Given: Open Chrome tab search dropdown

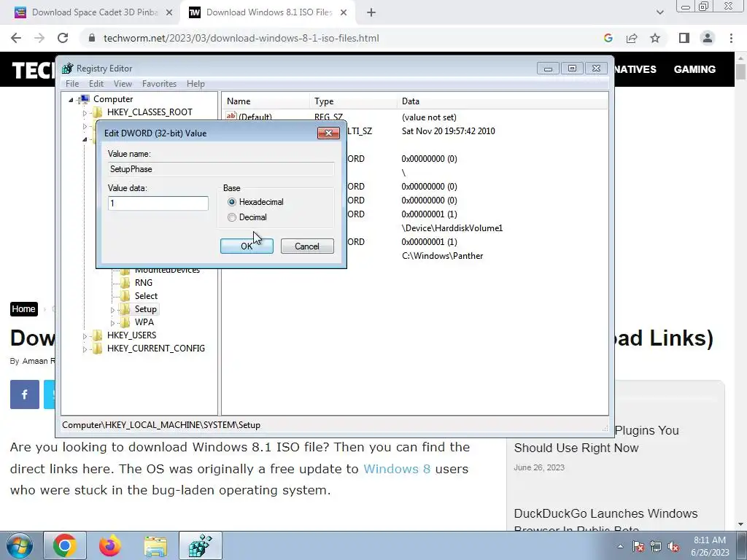Looking at the screenshot, I should pos(659,13).
